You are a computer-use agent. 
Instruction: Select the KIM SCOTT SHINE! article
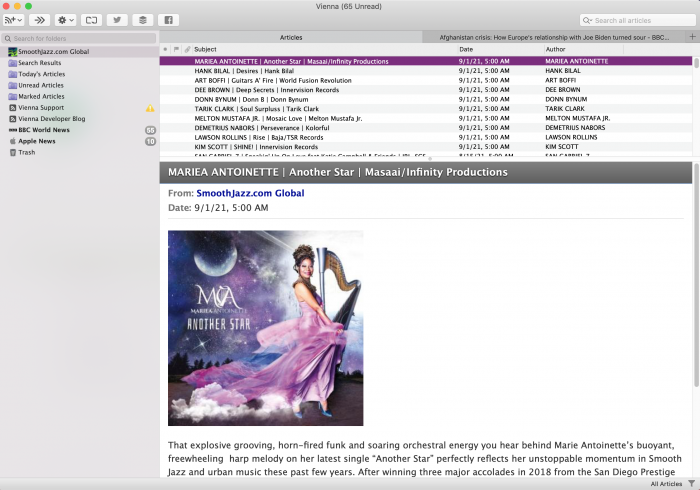point(426,147)
